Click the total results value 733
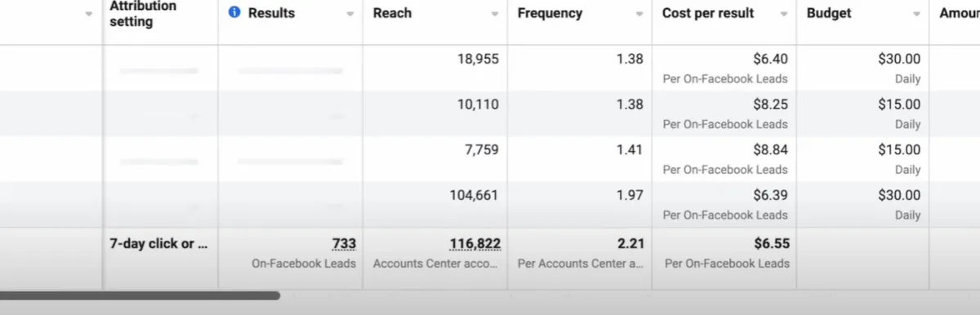The height and width of the screenshot is (315, 980). (x=344, y=244)
